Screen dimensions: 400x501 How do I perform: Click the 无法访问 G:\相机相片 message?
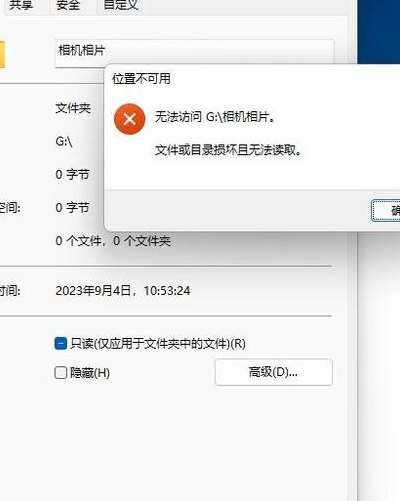pyautogui.click(x=215, y=117)
